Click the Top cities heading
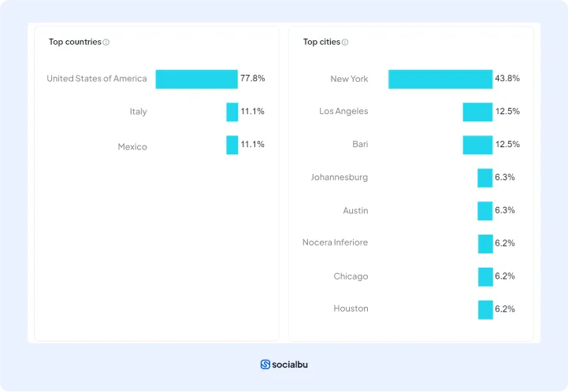The width and height of the screenshot is (568, 392). pyautogui.click(x=321, y=43)
